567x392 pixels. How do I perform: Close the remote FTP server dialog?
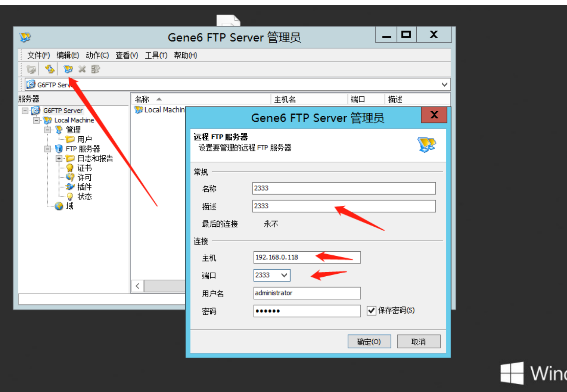434,115
